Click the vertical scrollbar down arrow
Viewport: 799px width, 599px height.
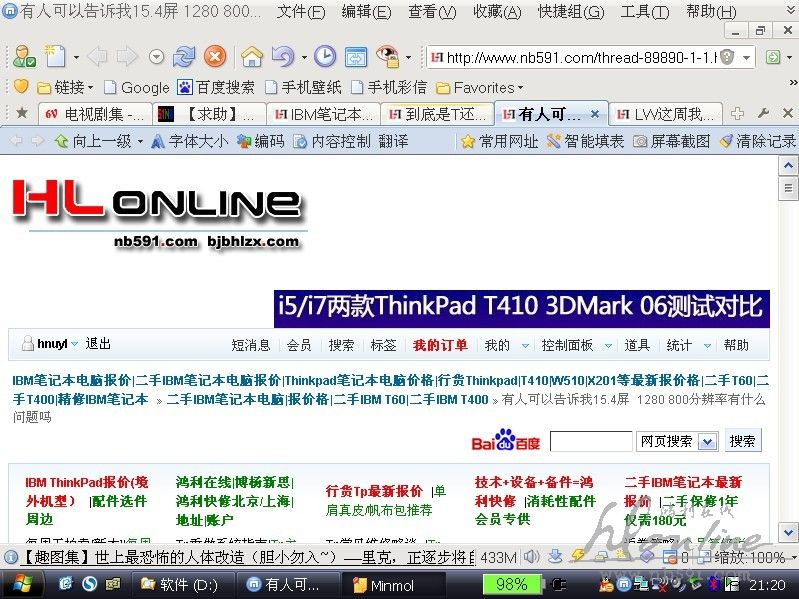pos(787,533)
